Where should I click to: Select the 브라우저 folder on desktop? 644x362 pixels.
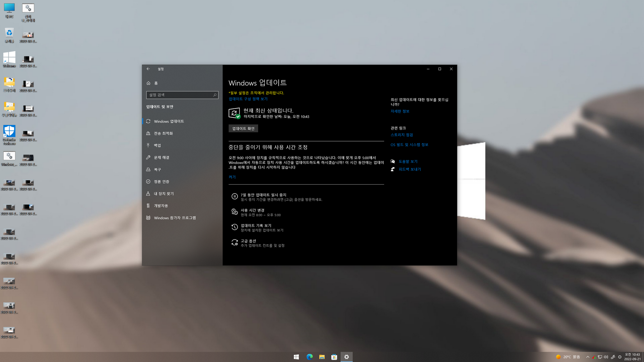tap(9, 85)
